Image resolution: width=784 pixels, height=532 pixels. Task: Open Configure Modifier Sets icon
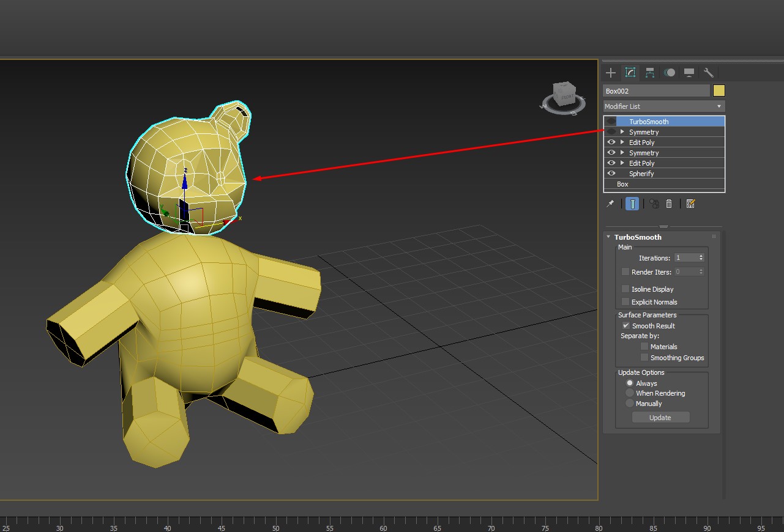tap(690, 204)
